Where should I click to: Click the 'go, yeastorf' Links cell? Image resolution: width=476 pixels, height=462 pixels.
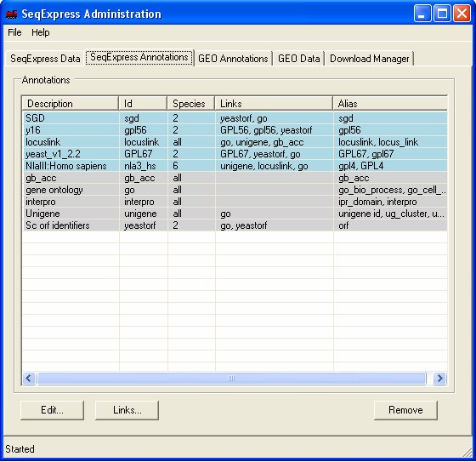[x=275, y=225]
